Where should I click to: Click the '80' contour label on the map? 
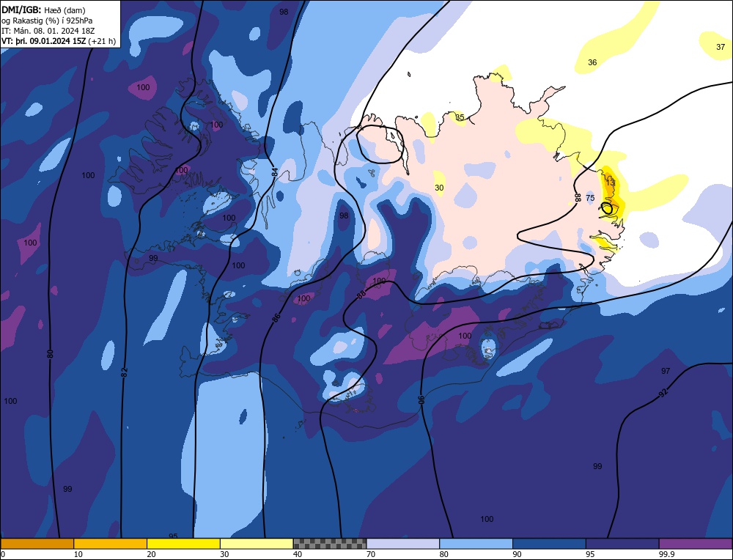(x=50, y=354)
